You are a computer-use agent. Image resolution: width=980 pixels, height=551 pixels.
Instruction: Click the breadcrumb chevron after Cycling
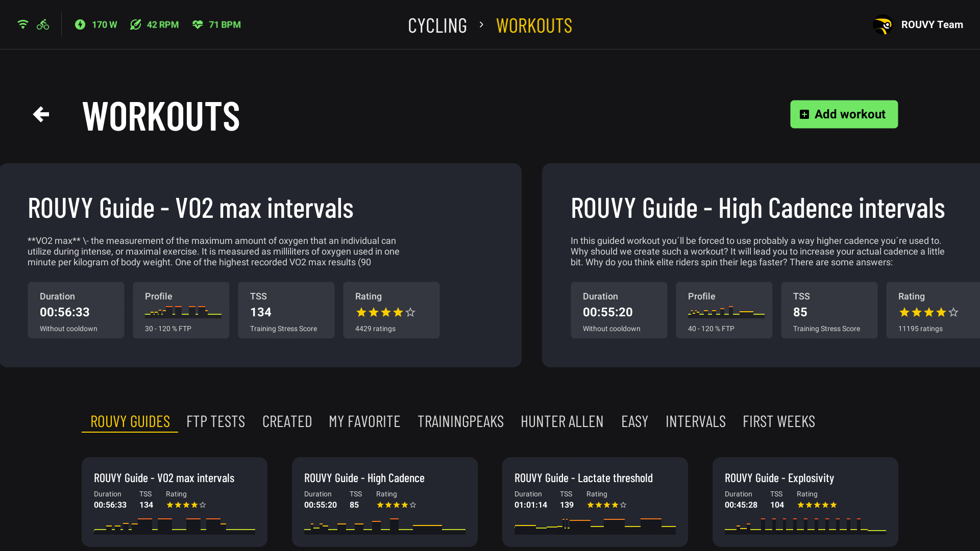click(481, 24)
